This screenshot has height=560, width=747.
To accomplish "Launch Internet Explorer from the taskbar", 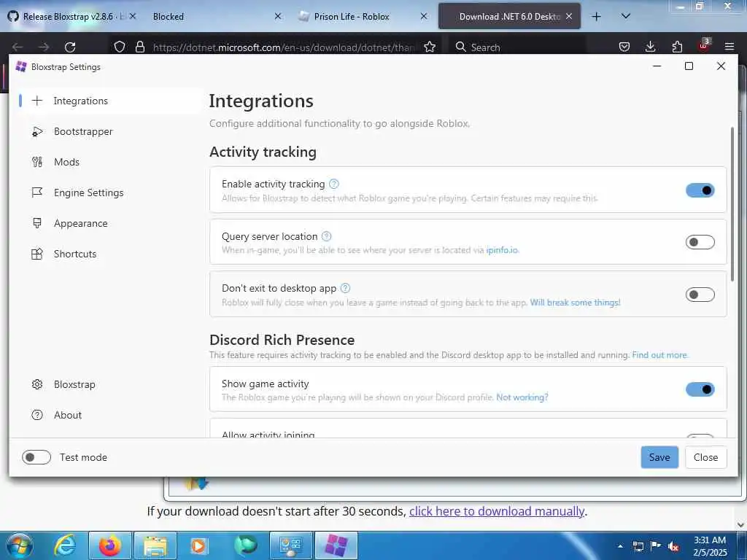I will [x=65, y=545].
